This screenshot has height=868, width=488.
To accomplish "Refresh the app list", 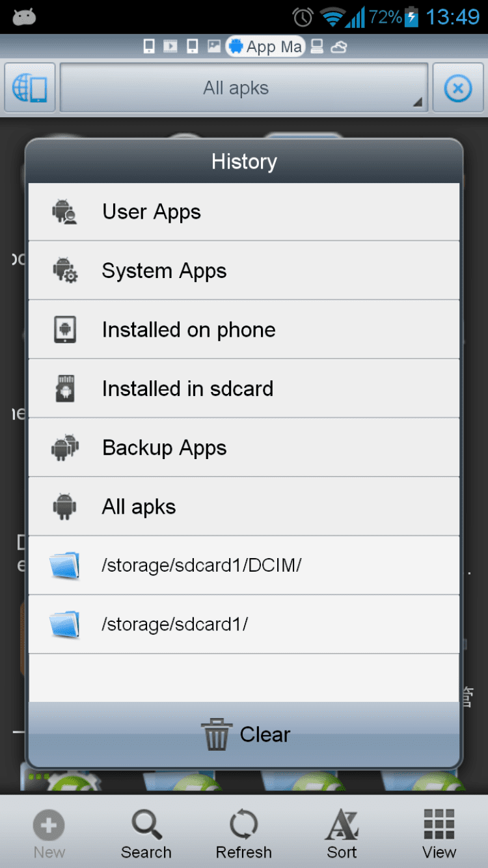I will pyautogui.click(x=244, y=834).
